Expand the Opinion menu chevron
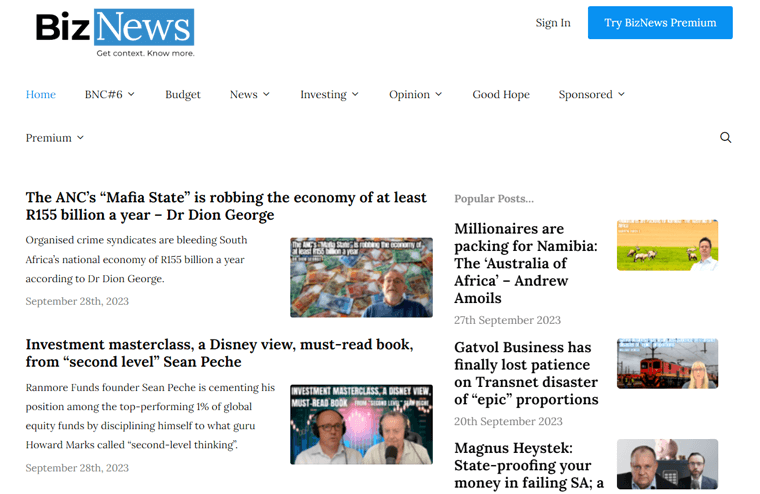 coord(439,94)
